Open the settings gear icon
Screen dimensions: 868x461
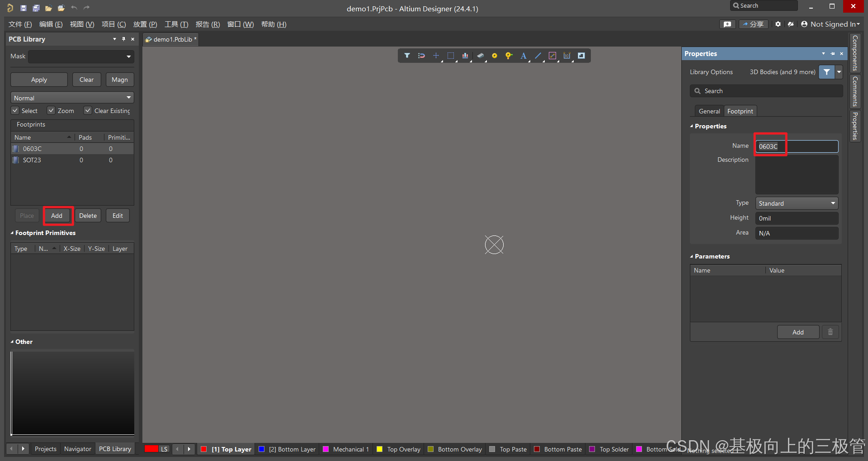point(778,24)
